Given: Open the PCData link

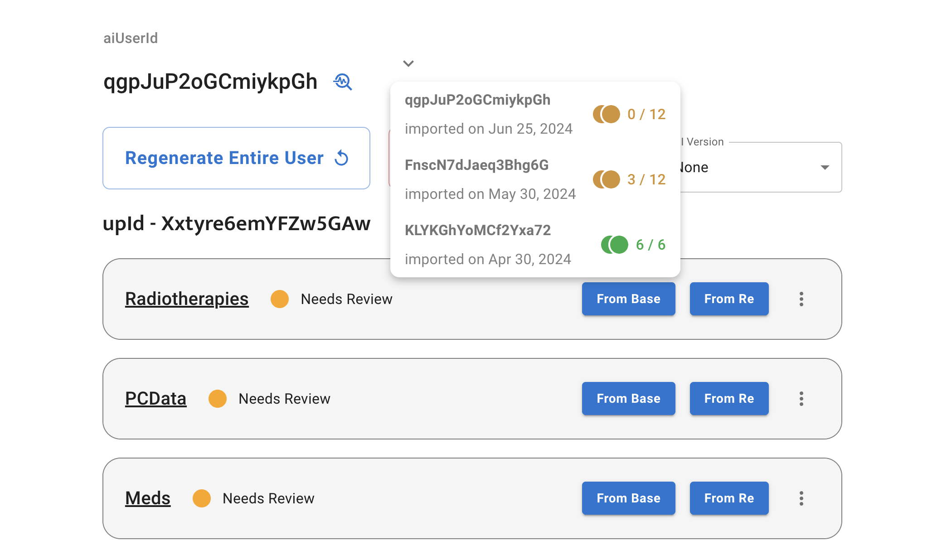Looking at the screenshot, I should click(x=155, y=399).
